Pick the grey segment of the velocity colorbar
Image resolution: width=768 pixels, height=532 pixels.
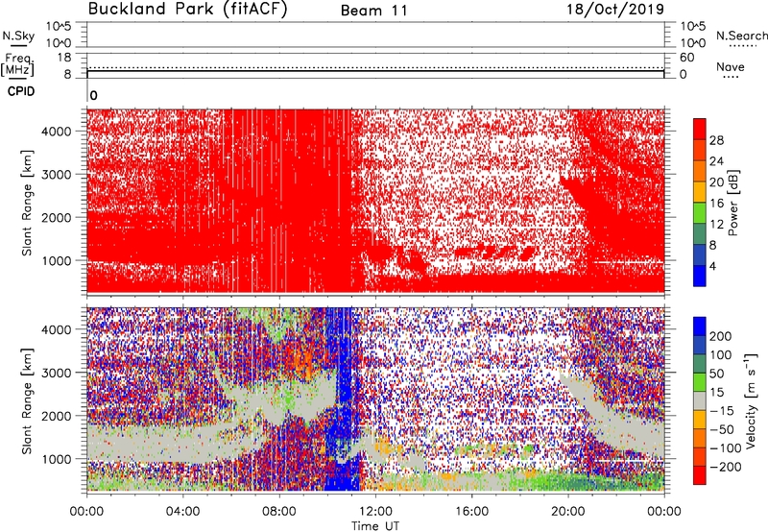point(700,401)
